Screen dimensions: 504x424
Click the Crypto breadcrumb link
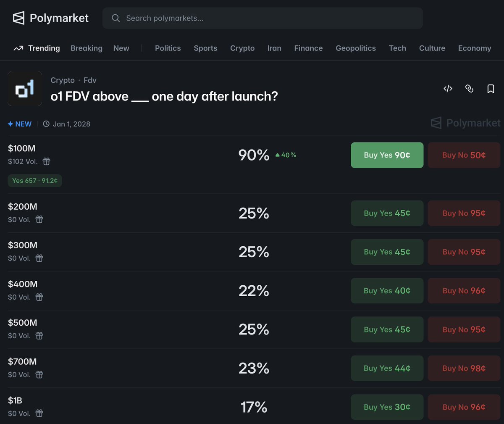[x=63, y=80]
